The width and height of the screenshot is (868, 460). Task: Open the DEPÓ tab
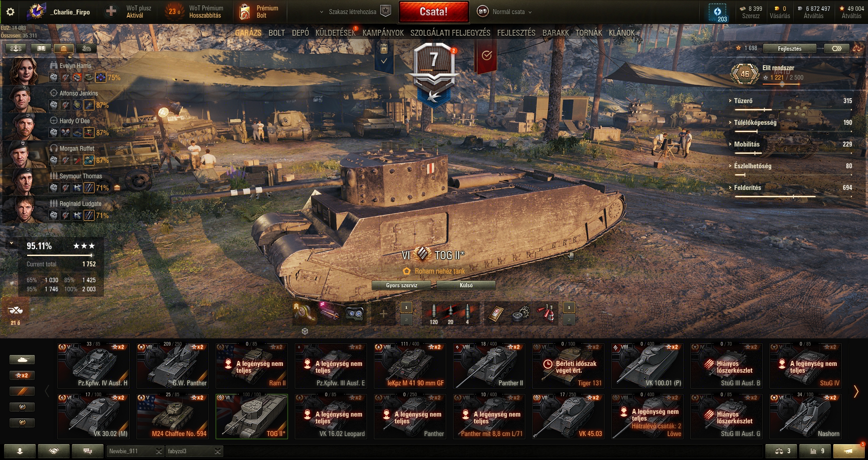tap(300, 33)
